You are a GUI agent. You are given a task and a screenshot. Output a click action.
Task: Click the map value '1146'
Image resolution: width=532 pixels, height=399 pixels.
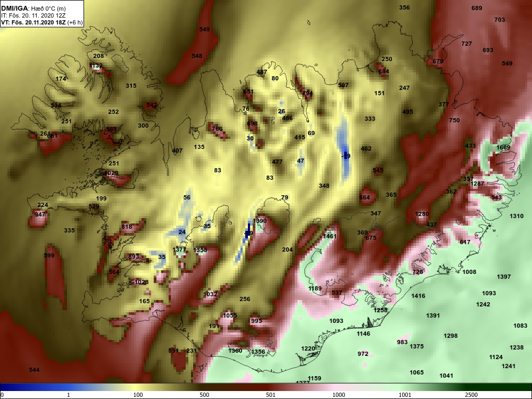click(363, 334)
